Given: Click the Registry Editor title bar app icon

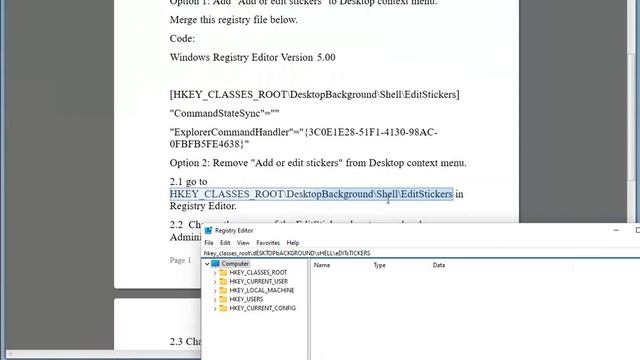Looking at the screenshot, I should [208, 231].
